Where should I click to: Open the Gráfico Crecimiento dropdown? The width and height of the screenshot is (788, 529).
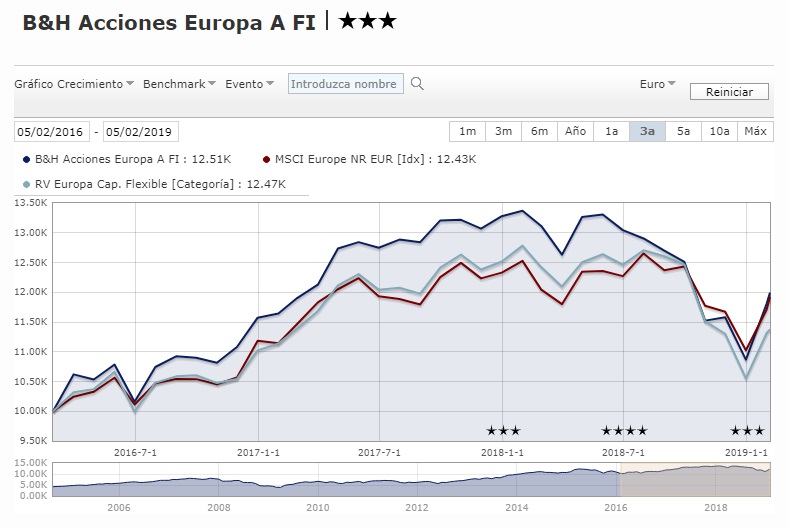click(74, 84)
